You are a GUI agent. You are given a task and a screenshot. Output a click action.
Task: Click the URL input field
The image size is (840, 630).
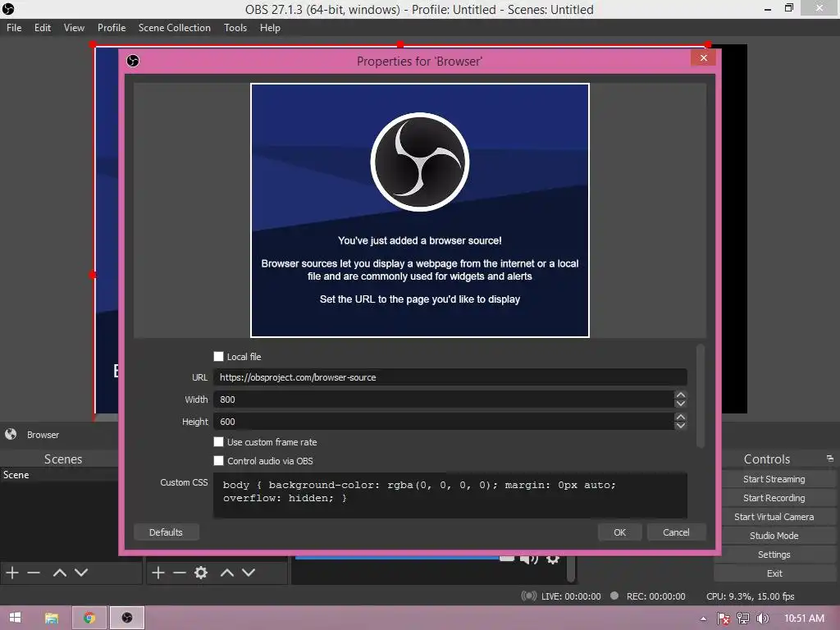pyautogui.click(x=450, y=377)
